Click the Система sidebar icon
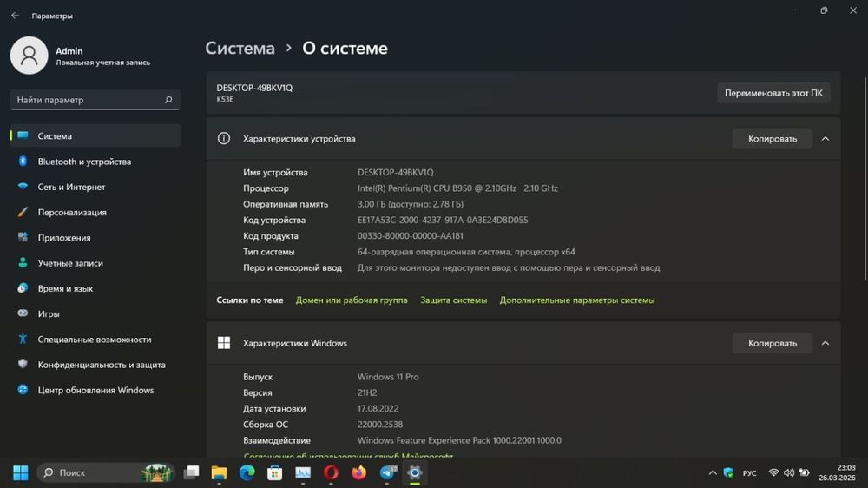868x488 pixels. (x=23, y=135)
